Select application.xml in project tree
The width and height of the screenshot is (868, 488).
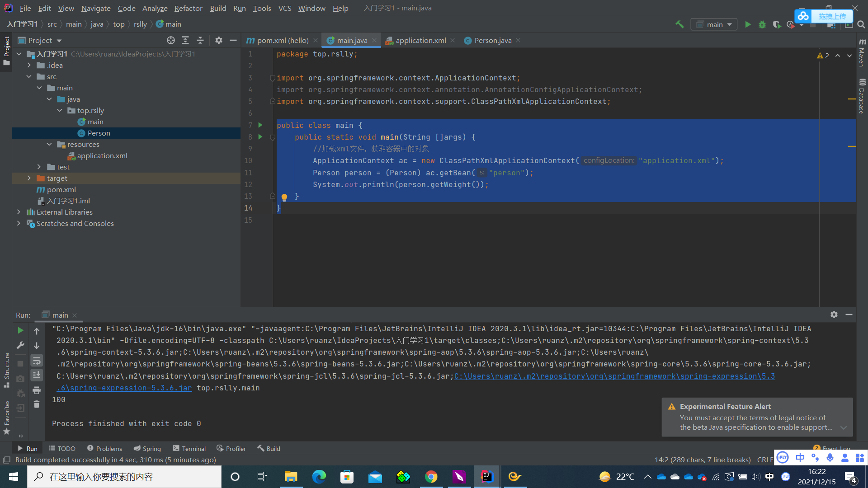[102, 156]
